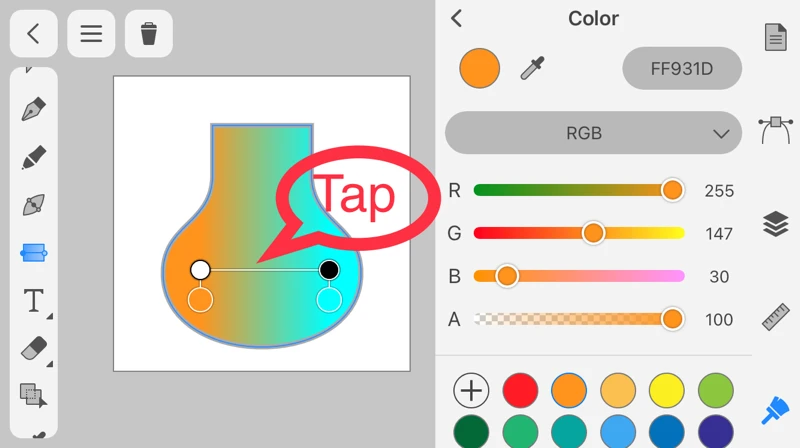Image resolution: width=800 pixels, height=448 pixels.
Task: Open the ruler panel icon
Action: [x=775, y=317]
